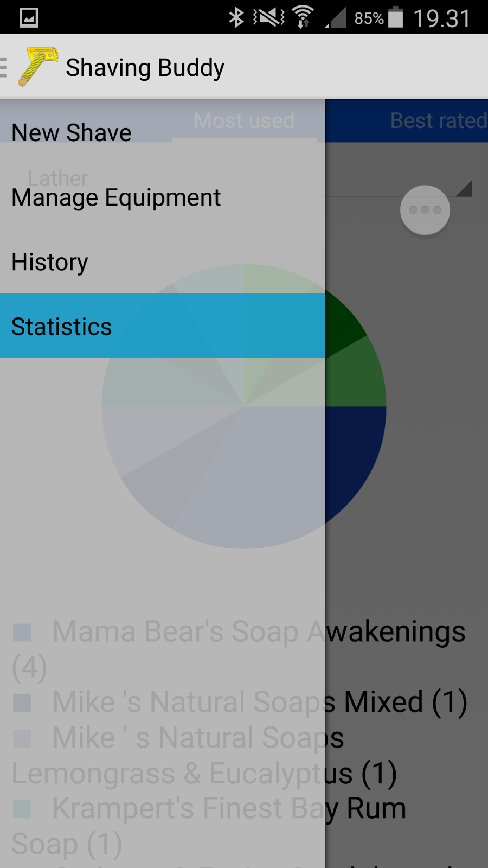Open Manage Equipment in the drawer
Image resolution: width=488 pixels, height=868 pixels.
pos(116,197)
